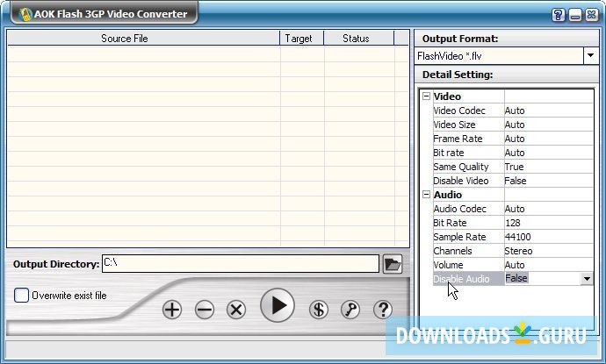The image size is (606, 364).
Task: Click the Video Size Auto value
Action: pos(515,125)
